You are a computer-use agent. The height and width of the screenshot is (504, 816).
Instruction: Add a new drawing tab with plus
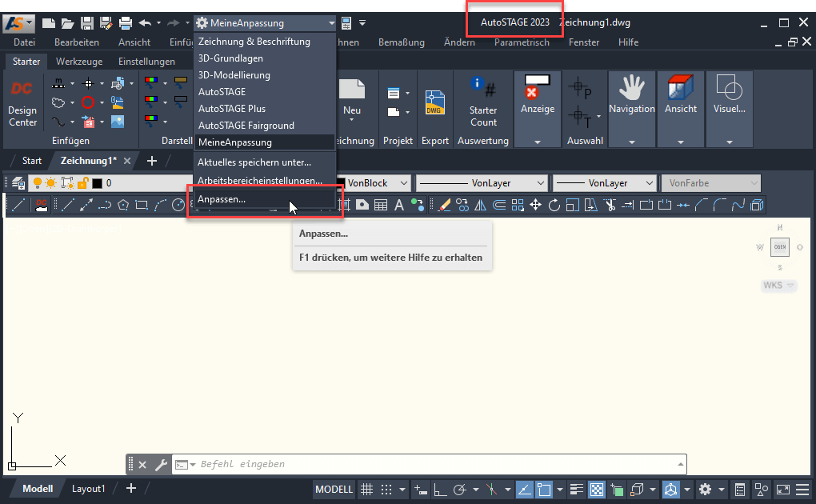click(x=152, y=161)
